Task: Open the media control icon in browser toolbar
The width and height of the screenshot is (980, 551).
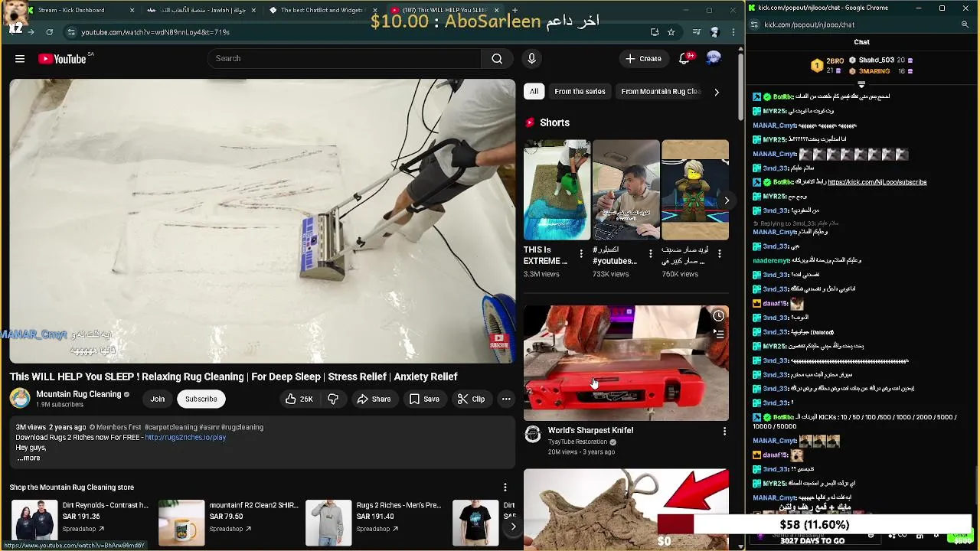Action: [696, 32]
